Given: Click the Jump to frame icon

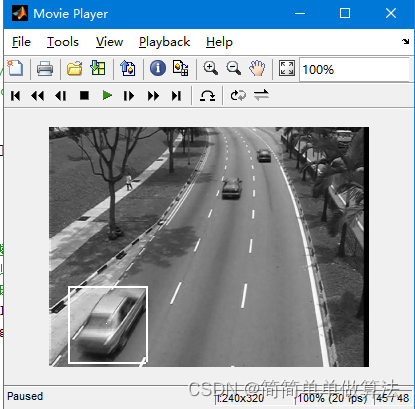Looking at the screenshot, I should [x=207, y=96].
